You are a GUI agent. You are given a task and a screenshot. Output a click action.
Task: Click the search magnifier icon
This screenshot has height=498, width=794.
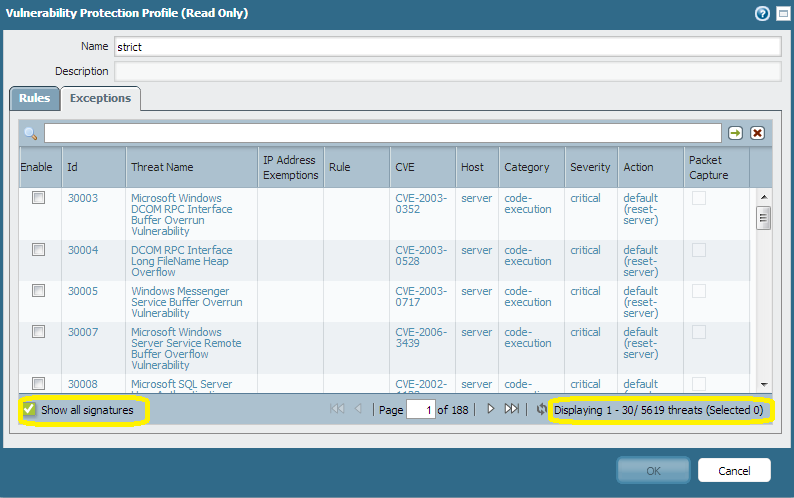[31, 133]
